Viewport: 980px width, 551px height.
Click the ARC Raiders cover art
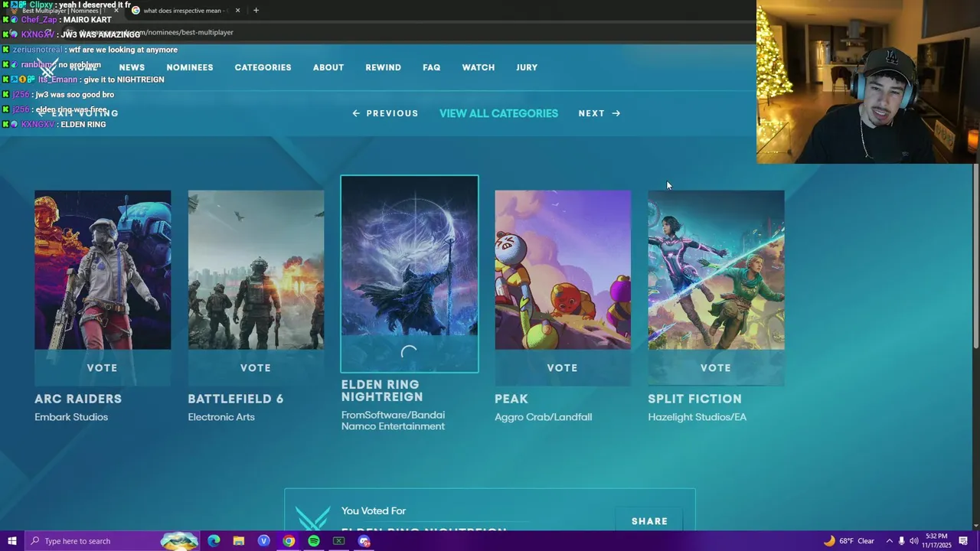103,270
